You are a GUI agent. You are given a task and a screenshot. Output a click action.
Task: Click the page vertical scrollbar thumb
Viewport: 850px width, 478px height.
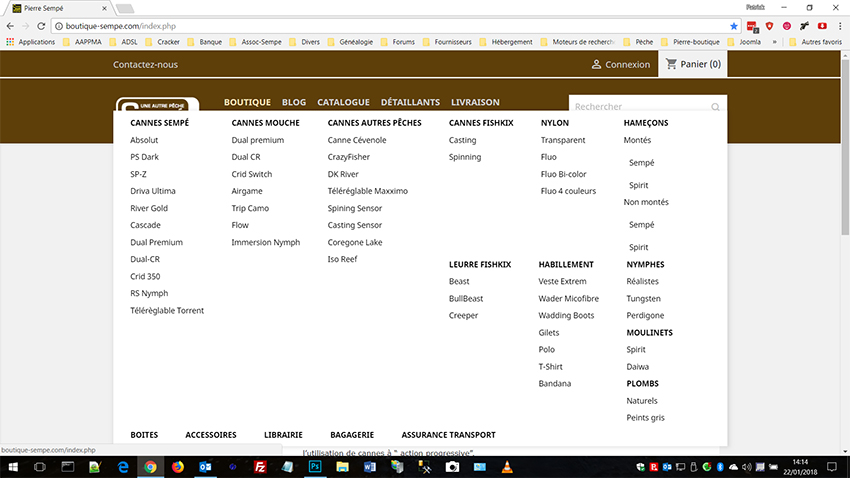point(845,146)
